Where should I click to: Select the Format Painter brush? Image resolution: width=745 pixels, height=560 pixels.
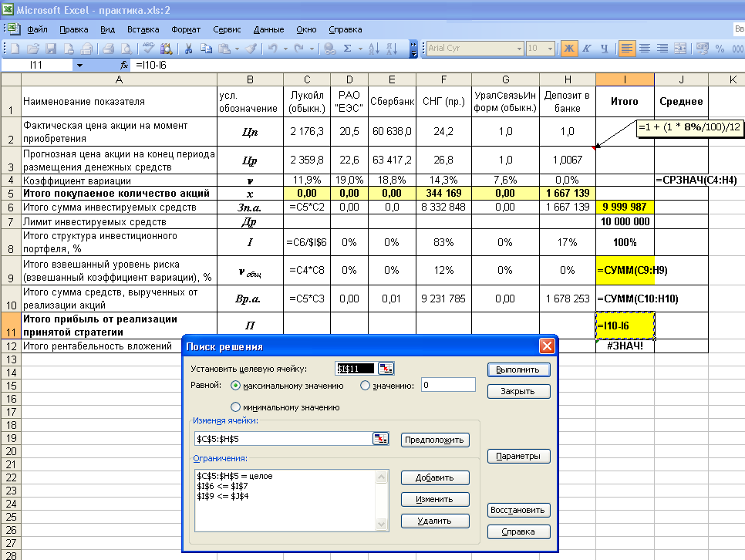pos(252,49)
